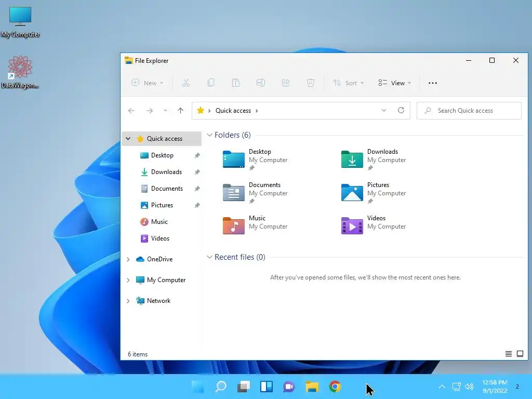Expand the address bar history dropdown

click(384, 110)
